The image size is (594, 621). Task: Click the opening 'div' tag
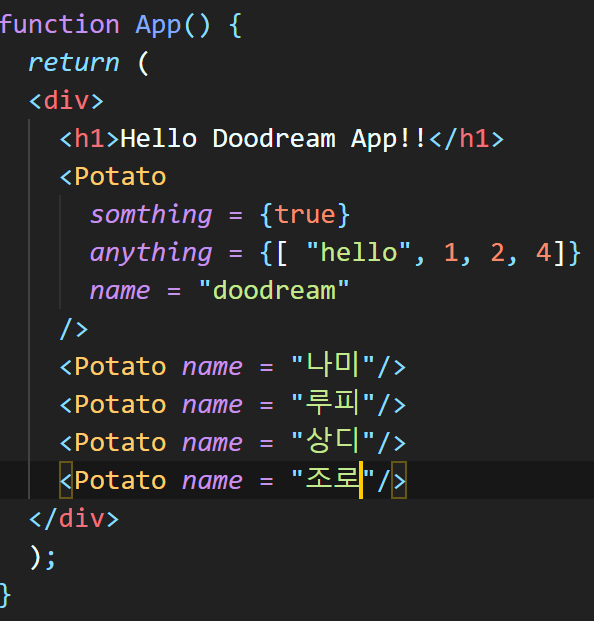66,101
